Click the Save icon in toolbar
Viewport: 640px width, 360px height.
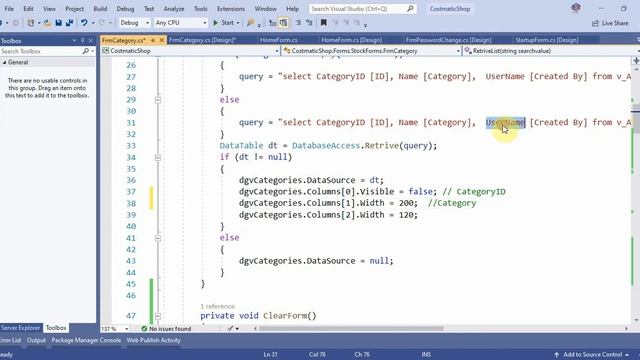pyautogui.click(x=58, y=23)
